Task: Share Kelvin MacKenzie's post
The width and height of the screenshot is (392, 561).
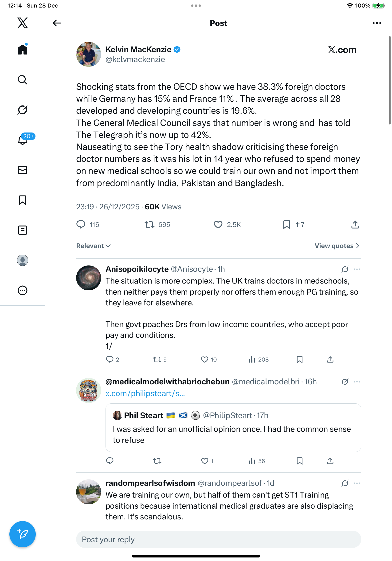Action: [355, 225]
